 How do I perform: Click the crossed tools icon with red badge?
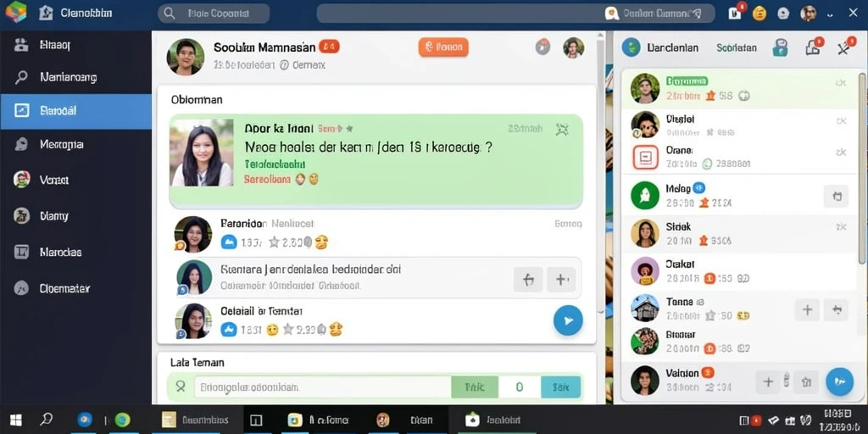[844, 47]
